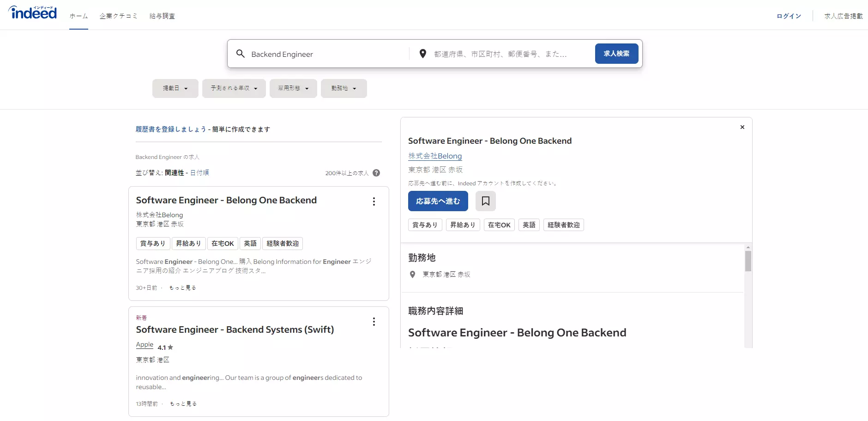Click the 英語 tag on the Belong job card

[x=250, y=244]
